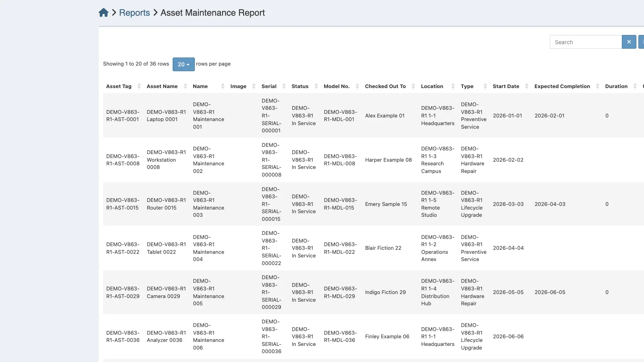Click expected completion 2026-06-05
The width and height of the screenshot is (644, 362).
coord(550,292)
